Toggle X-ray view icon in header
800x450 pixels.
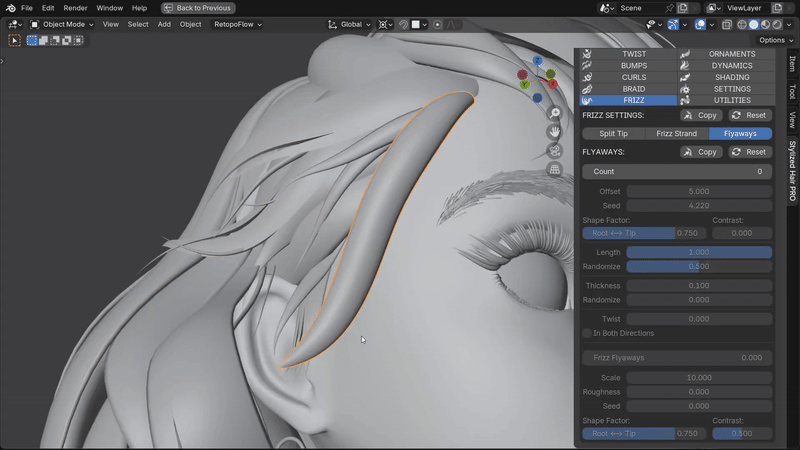(x=727, y=24)
